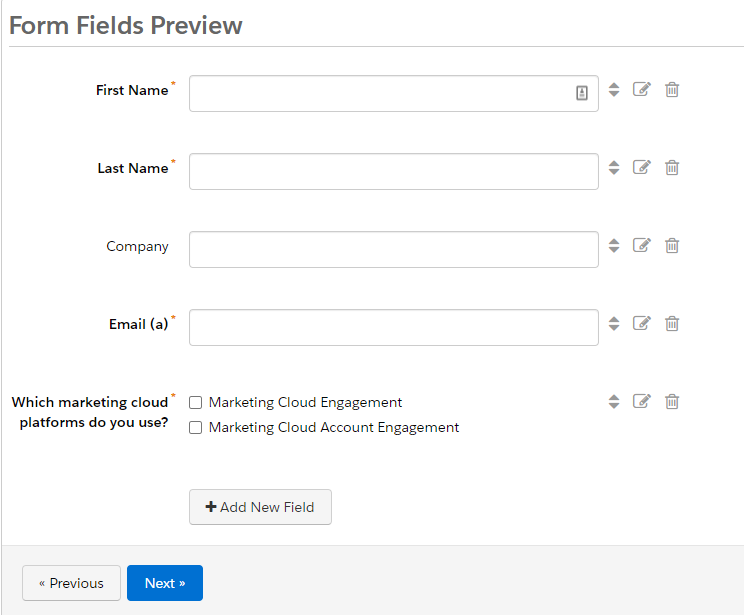Delete the First Name field
744x615 pixels.
(x=671, y=89)
